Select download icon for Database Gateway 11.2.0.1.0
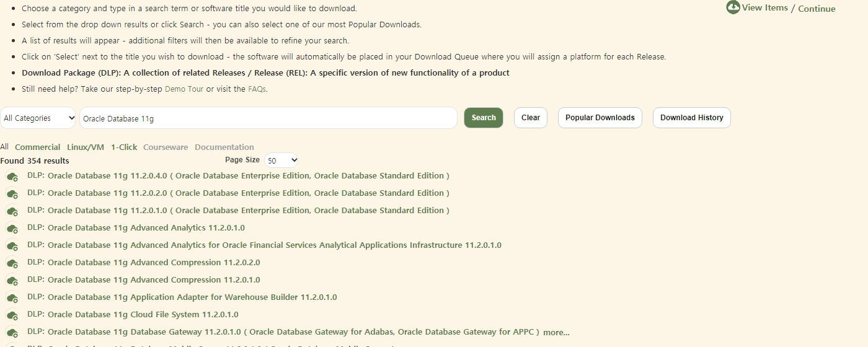This screenshot has width=868, height=347. (x=12, y=333)
